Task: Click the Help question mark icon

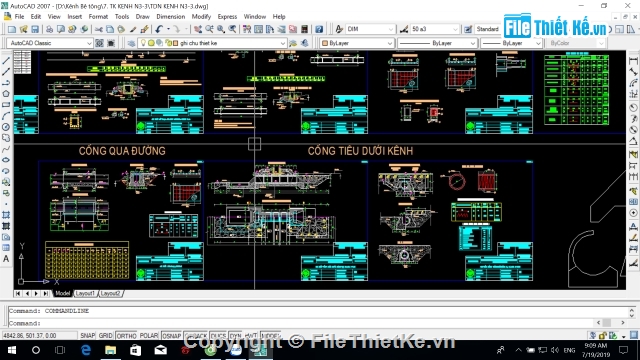Action: pos(319,29)
